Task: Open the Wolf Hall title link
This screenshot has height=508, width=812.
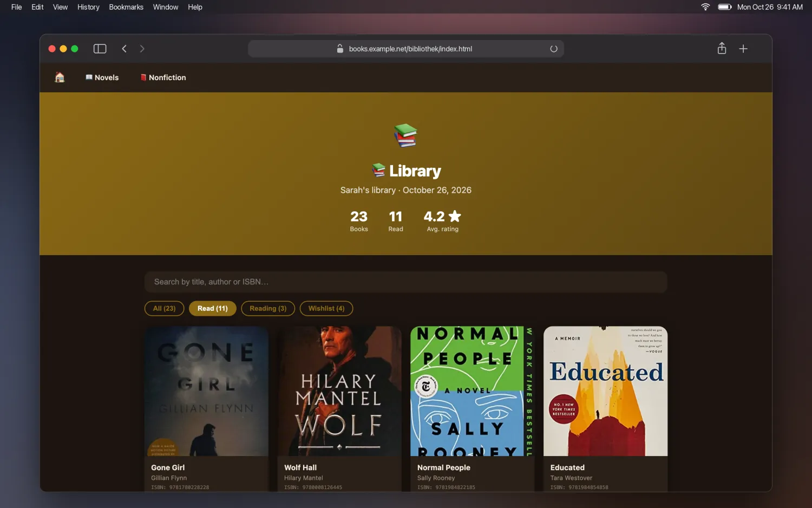Action: pyautogui.click(x=300, y=467)
